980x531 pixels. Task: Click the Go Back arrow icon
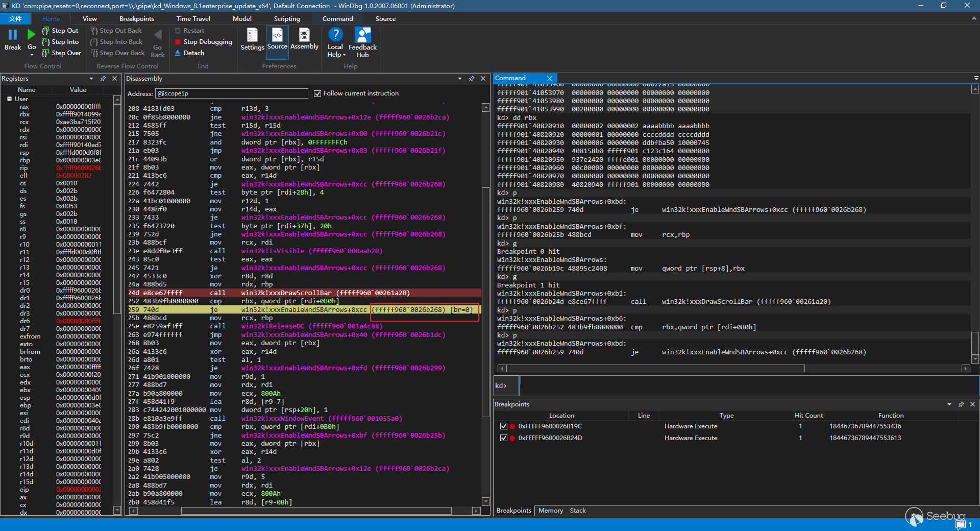(x=158, y=35)
